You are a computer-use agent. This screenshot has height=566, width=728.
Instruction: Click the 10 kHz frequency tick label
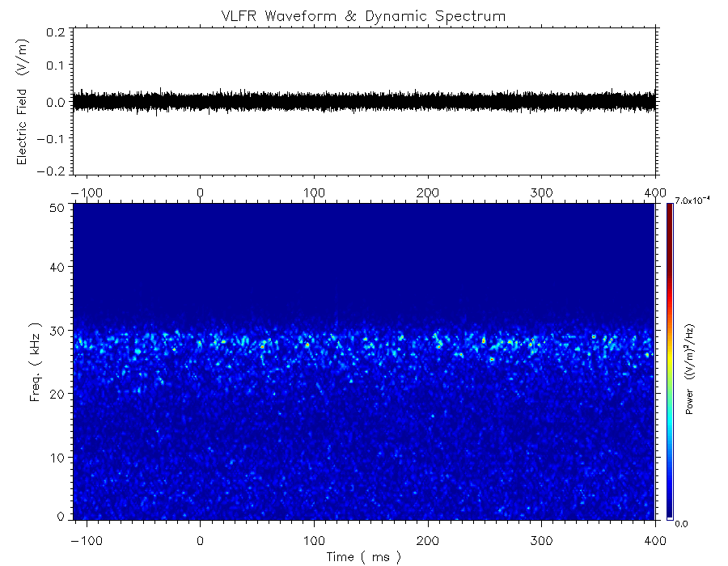(58, 458)
